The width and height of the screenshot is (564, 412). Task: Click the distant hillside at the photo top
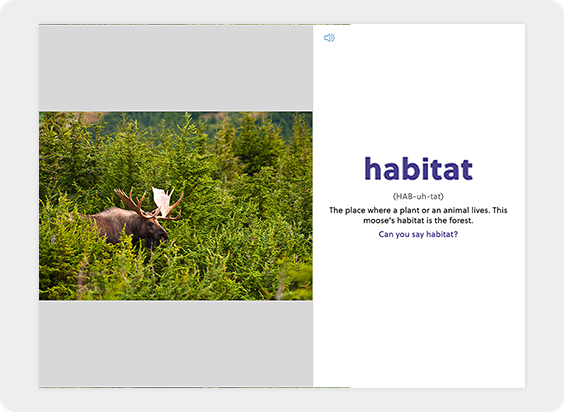pos(201,121)
